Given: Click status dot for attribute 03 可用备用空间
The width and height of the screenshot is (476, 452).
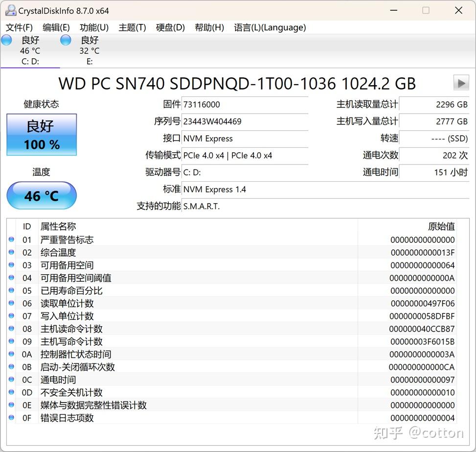Looking at the screenshot, I should point(12,265).
